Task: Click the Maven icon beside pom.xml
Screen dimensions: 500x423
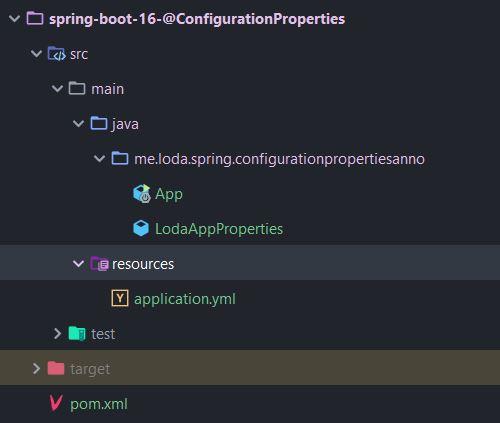Action: (56, 403)
